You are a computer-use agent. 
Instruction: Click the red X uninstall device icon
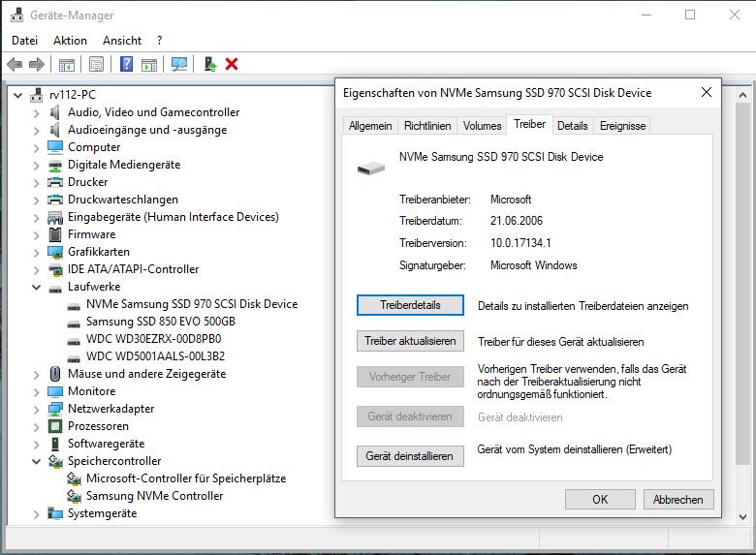coord(232,64)
